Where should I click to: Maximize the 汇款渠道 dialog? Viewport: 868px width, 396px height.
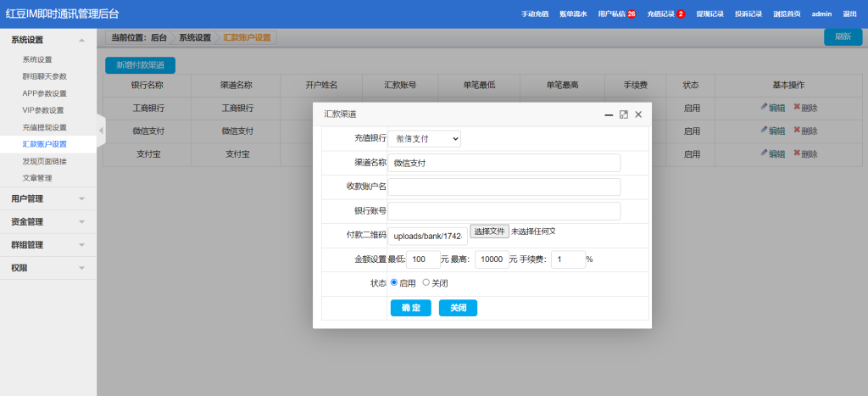click(x=623, y=114)
